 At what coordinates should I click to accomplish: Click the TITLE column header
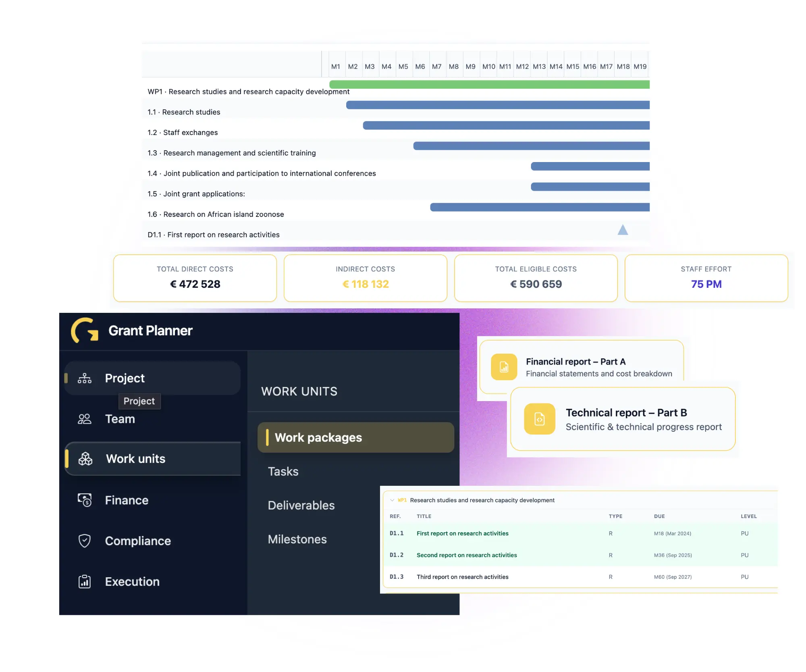(x=424, y=516)
